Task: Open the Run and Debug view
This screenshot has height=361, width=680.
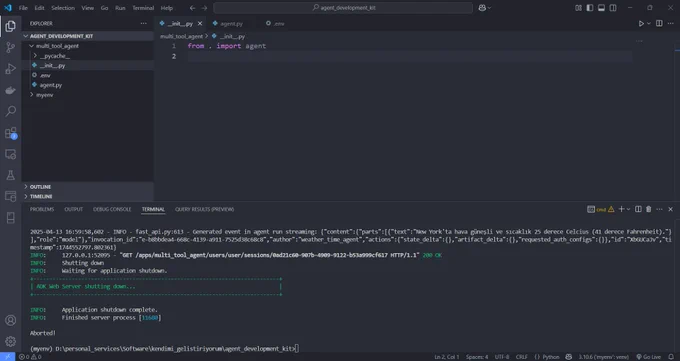Action: (x=10, y=69)
